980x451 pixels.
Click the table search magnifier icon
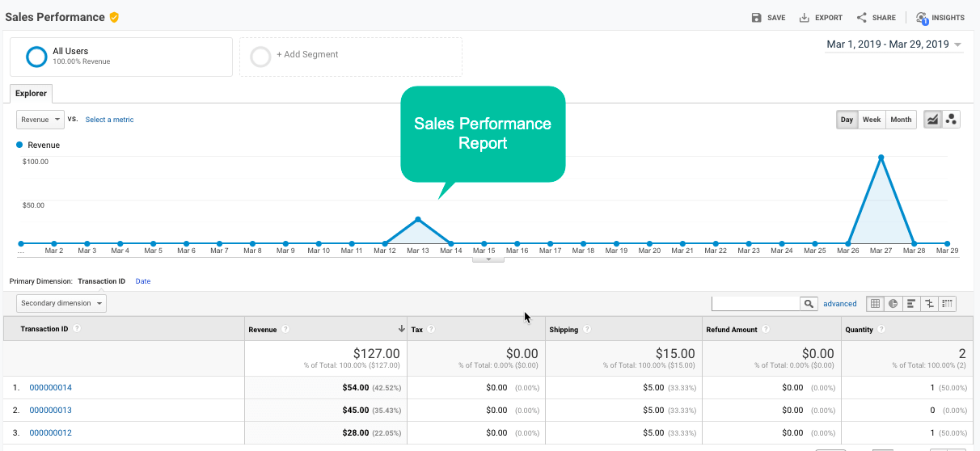pos(809,304)
